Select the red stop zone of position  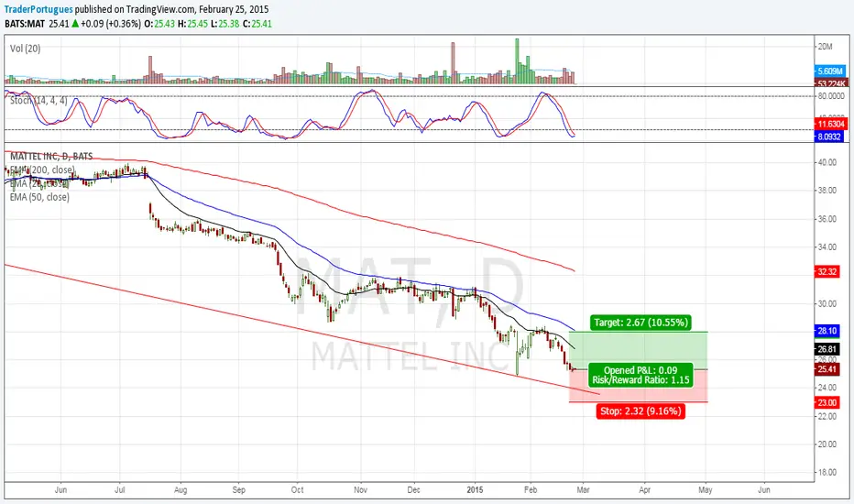pyautogui.click(x=639, y=386)
